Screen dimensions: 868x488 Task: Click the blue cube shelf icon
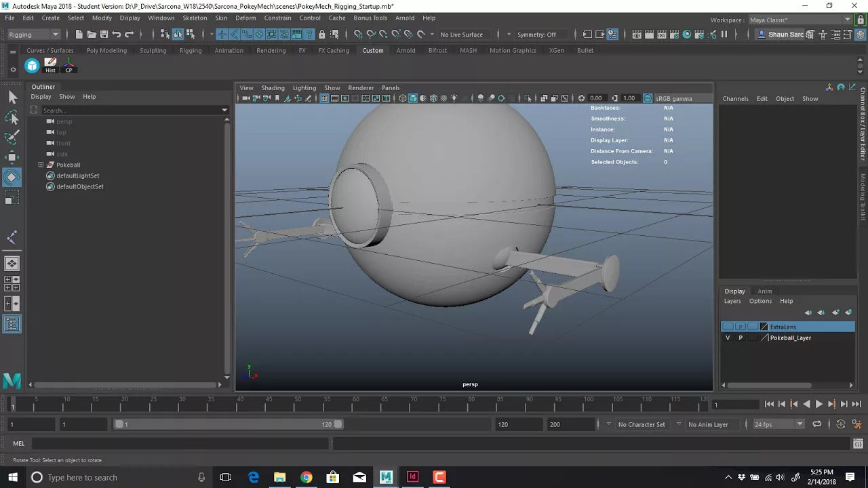tap(32, 66)
